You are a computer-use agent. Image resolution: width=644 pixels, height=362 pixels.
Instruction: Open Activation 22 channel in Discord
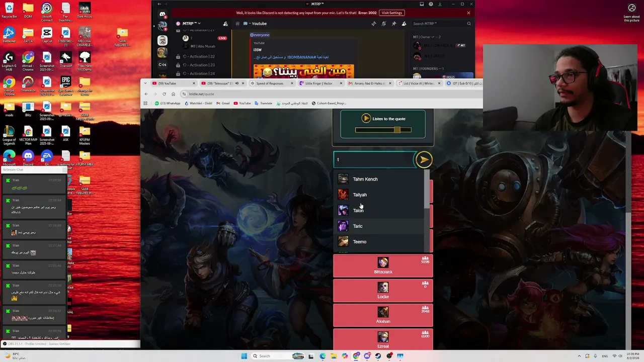click(x=199, y=56)
